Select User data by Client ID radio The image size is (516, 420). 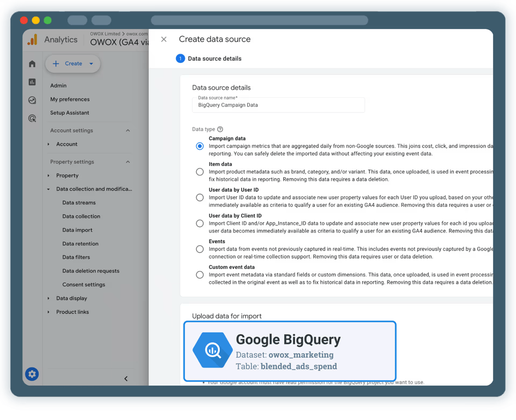pos(200,224)
